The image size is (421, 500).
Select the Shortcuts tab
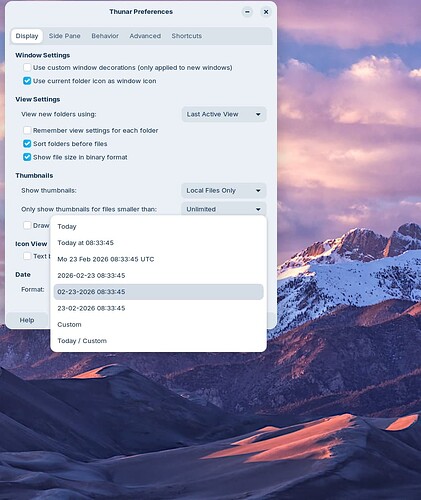pos(186,36)
